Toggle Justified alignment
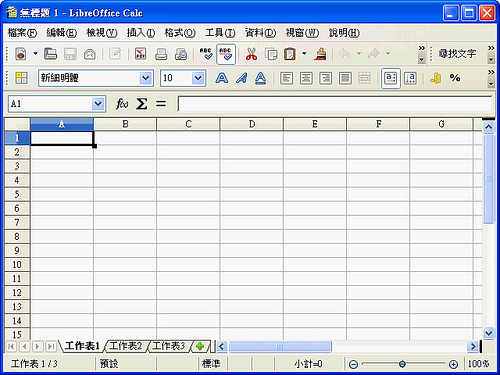The image size is (500, 375). coord(345,78)
